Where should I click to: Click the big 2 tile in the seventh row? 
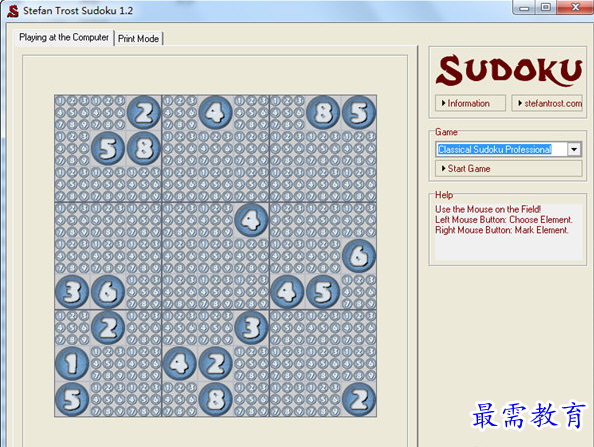click(108, 328)
